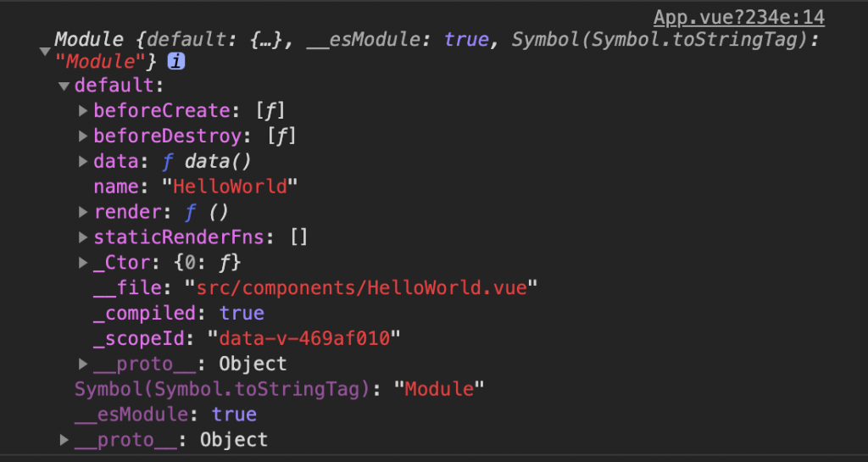The image size is (868, 462).
Task: Click the f data() function value
Action: [x=207, y=162]
